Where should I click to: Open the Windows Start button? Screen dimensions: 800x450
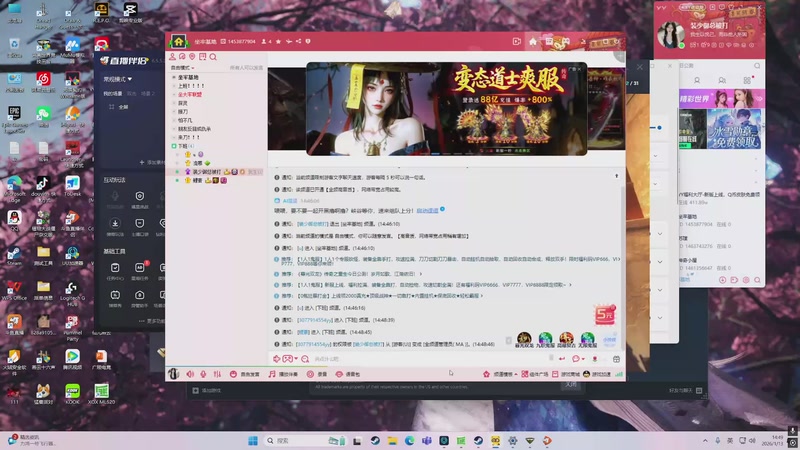point(253,440)
